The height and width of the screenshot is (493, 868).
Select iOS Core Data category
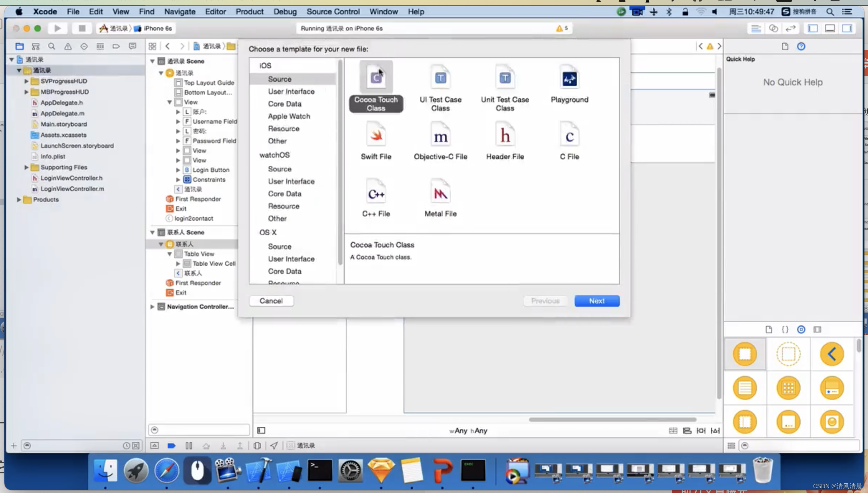click(285, 104)
